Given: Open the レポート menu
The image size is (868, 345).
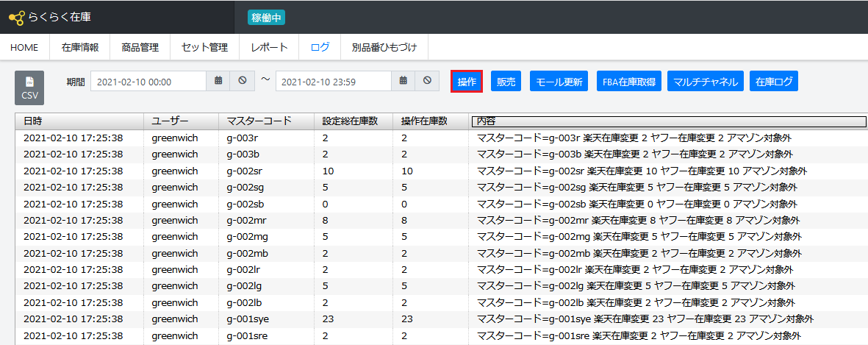Looking at the screenshot, I should pyautogui.click(x=269, y=48).
